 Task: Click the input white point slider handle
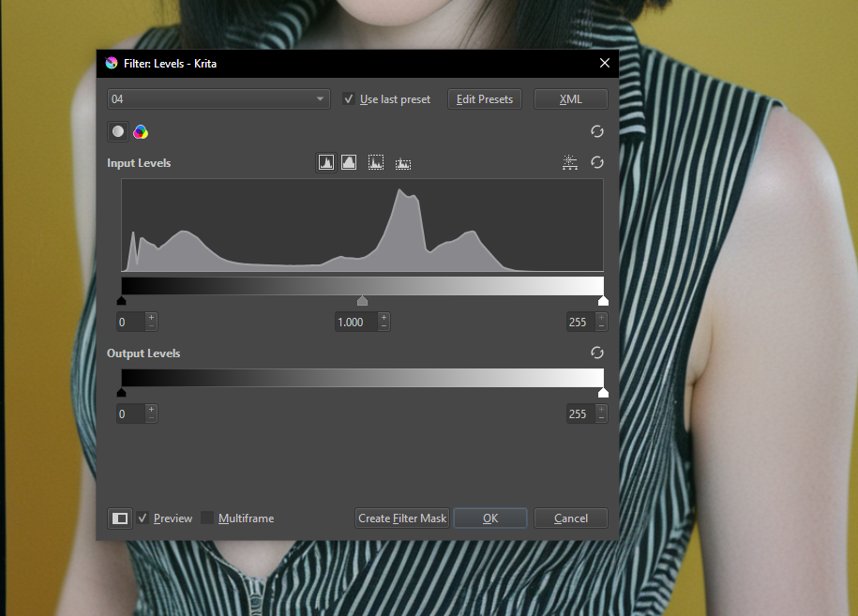point(603,301)
